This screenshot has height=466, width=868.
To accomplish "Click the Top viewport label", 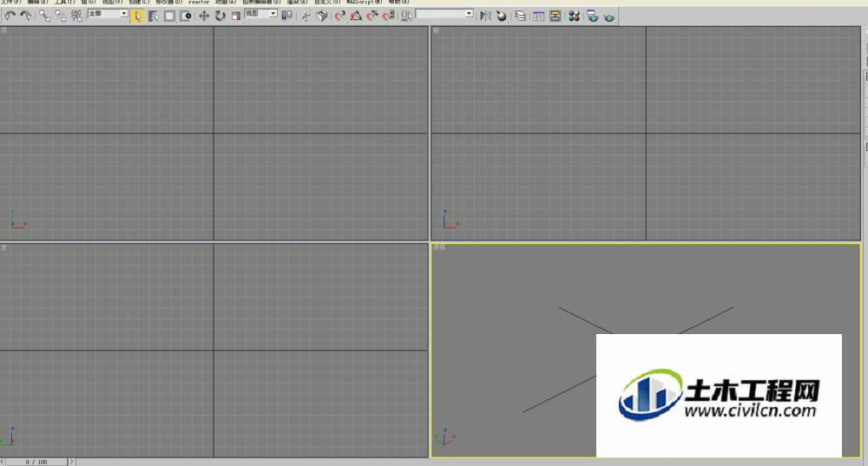I will 3,30.
